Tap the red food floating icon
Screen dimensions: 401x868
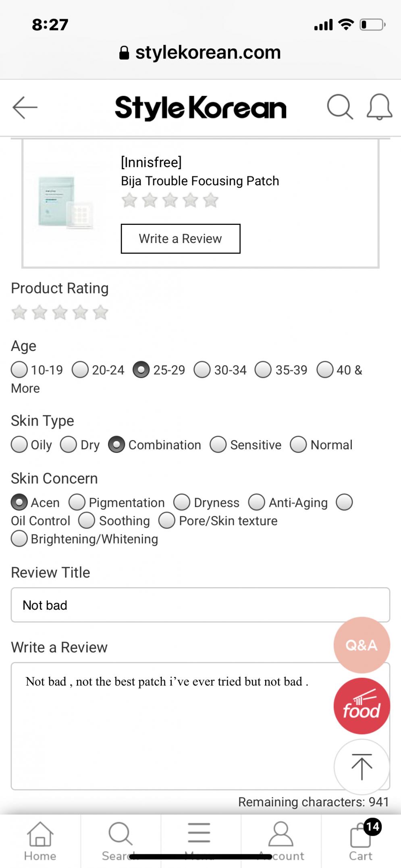tap(362, 706)
